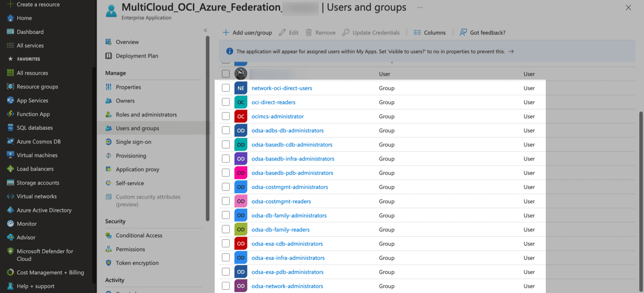
Task: Open the odsa-costmgmt-administrators group link
Action: pos(290,187)
